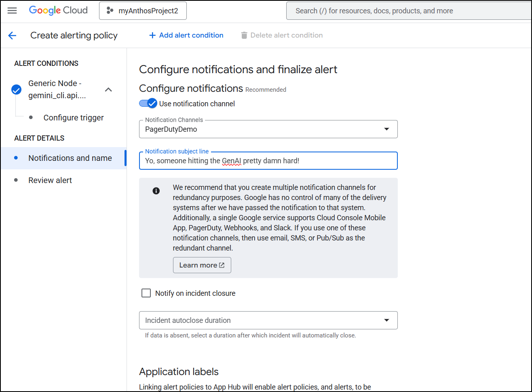Check the Notify on incident closure box
This screenshot has height=392, width=532.
pos(146,293)
